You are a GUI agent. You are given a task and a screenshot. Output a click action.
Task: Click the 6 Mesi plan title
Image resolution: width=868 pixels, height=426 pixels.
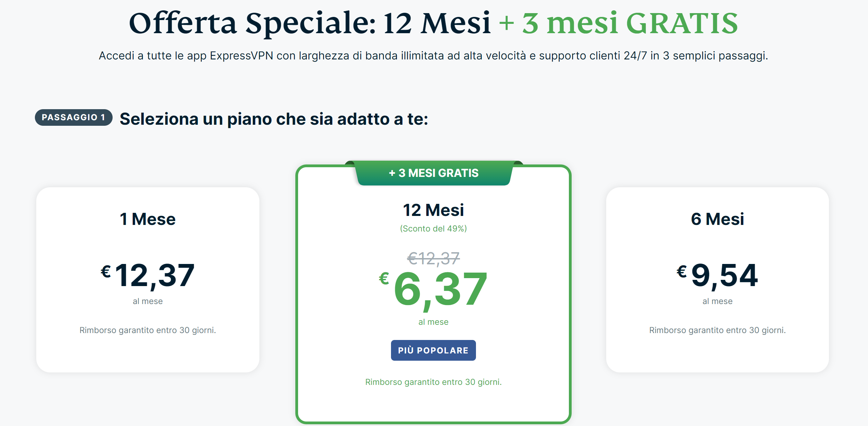pyautogui.click(x=717, y=219)
